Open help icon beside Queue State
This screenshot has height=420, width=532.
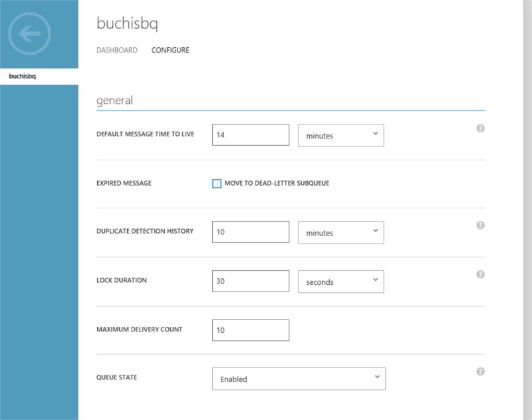(x=481, y=371)
